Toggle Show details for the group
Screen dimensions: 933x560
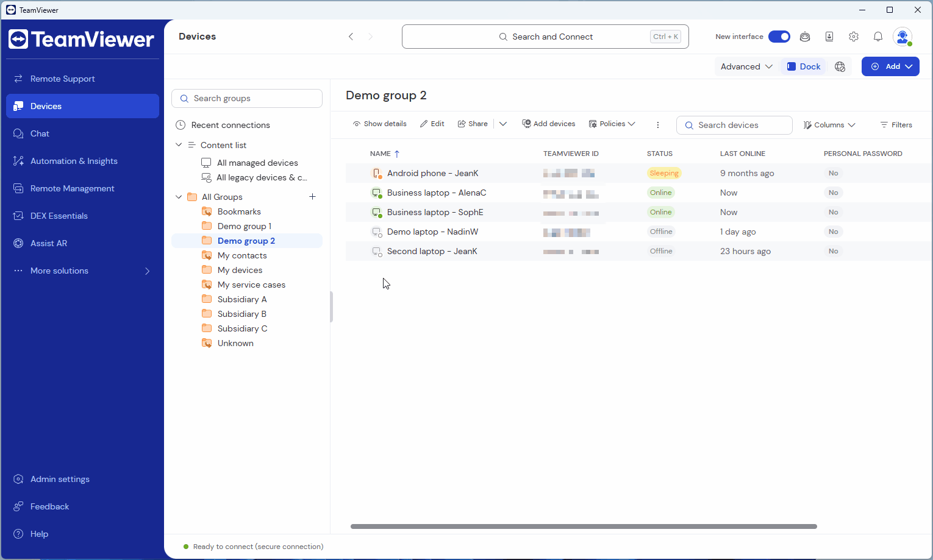(x=379, y=124)
